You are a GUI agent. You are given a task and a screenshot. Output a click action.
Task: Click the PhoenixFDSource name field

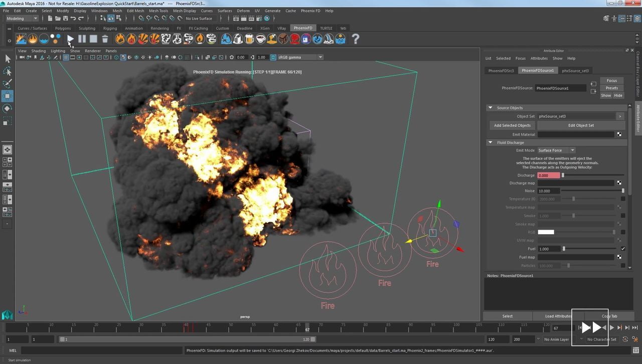tap(560, 88)
